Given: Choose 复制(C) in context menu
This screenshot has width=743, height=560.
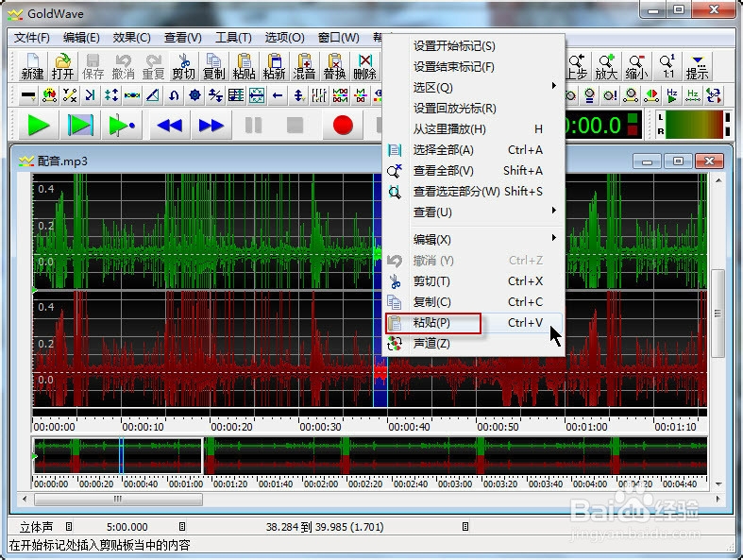Looking at the screenshot, I should (x=473, y=302).
